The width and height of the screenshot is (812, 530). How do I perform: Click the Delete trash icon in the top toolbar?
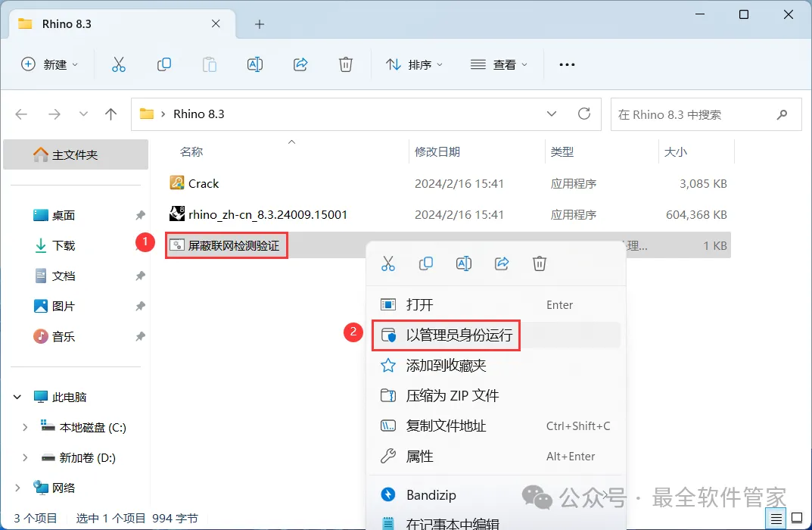click(x=345, y=64)
